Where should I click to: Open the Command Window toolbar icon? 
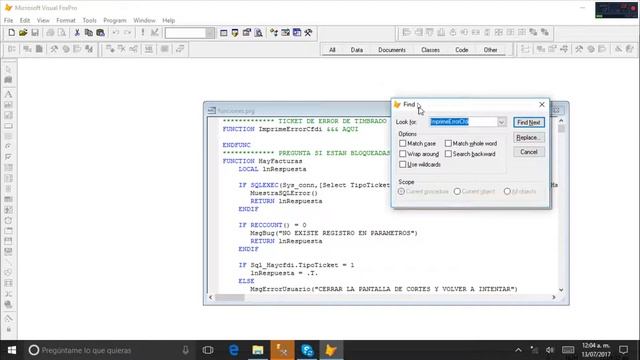(x=223, y=33)
